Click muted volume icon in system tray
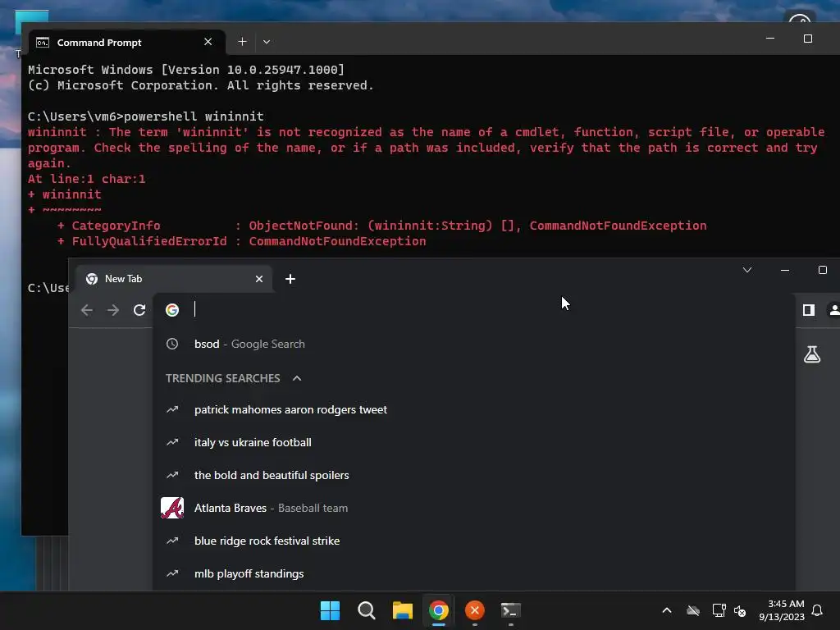Image resolution: width=840 pixels, height=630 pixels. [x=740, y=610]
